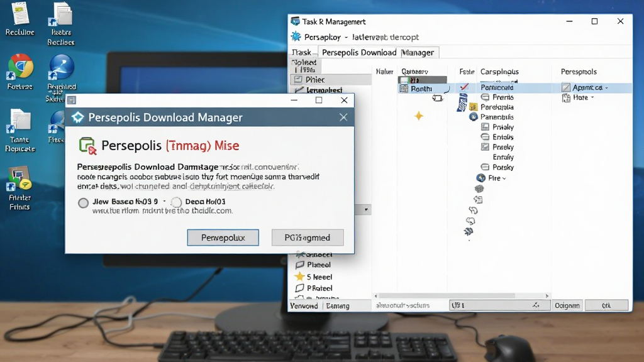This screenshot has width=644, height=362.
Task: Click the globe icon beside Ftre
Action: (481, 178)
